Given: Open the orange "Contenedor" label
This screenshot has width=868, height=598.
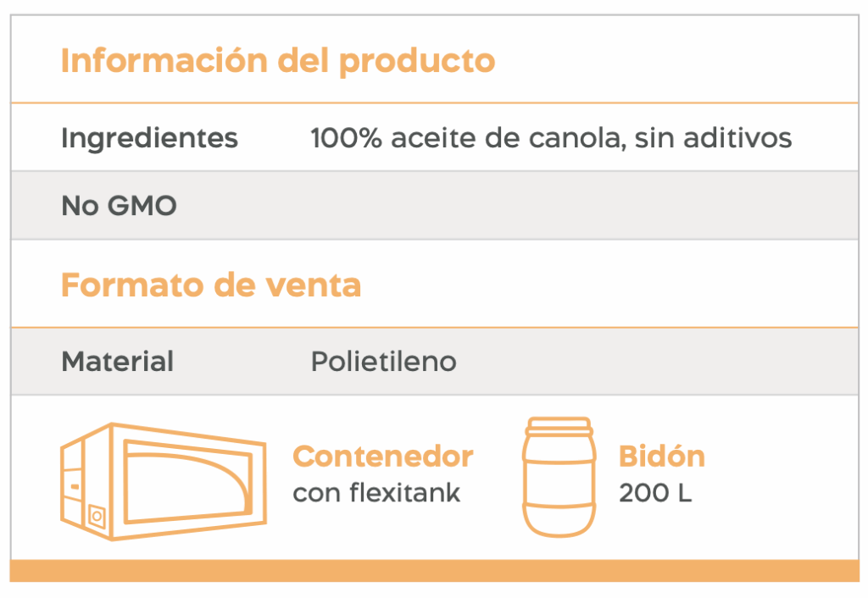Looking at the screenshot, I should [382, 457].
